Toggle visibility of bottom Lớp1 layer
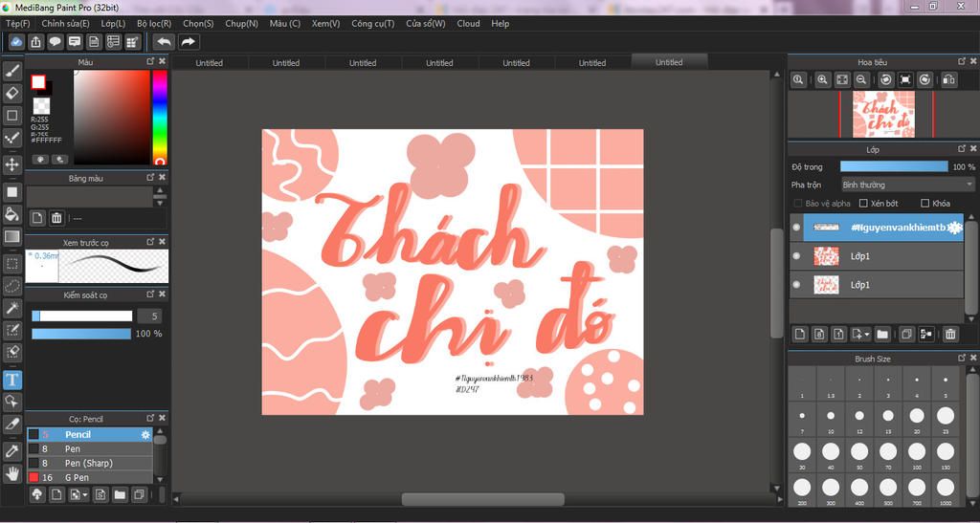Screen dimensions: 980x523 point(796,285)
